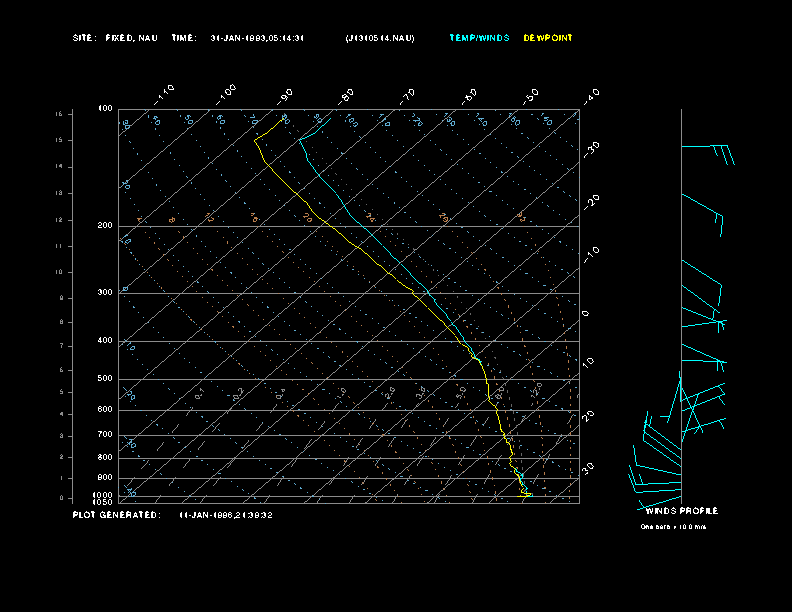This screenshot has width=792, height=612.
Task: Click the 200 pressure level label
Action: 105,226
